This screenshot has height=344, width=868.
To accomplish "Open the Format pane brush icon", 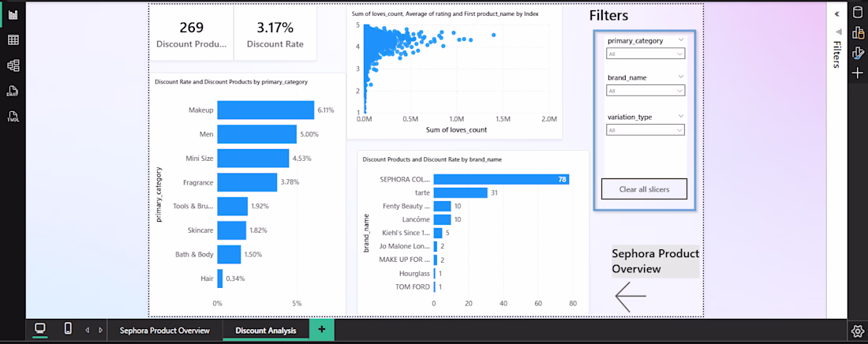I will [857, 53].
